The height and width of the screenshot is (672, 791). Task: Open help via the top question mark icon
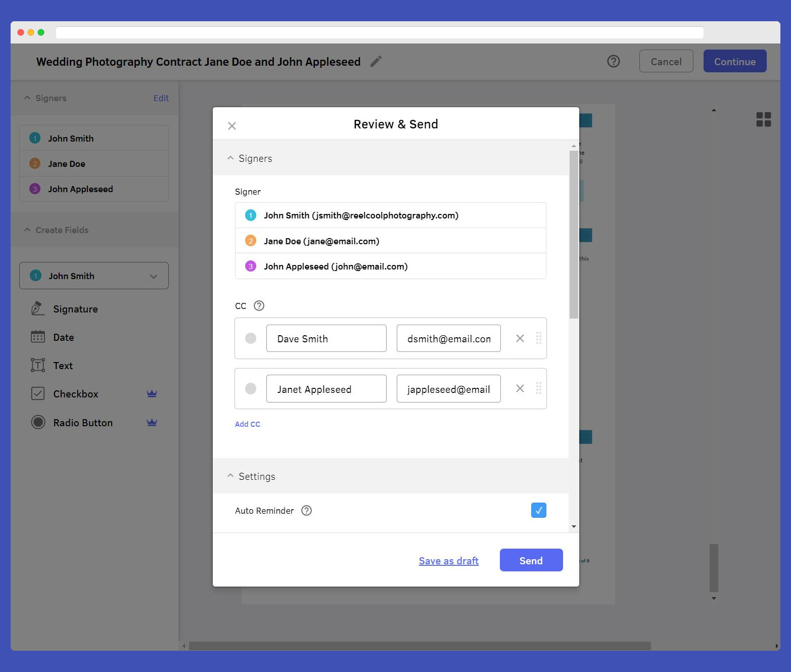[x=613, y=62]
